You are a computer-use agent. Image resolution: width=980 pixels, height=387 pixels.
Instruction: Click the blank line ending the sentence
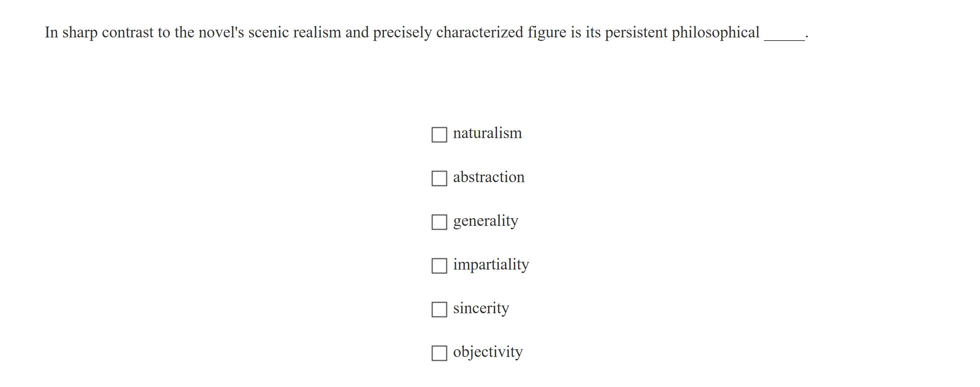(x=784, y=36)
